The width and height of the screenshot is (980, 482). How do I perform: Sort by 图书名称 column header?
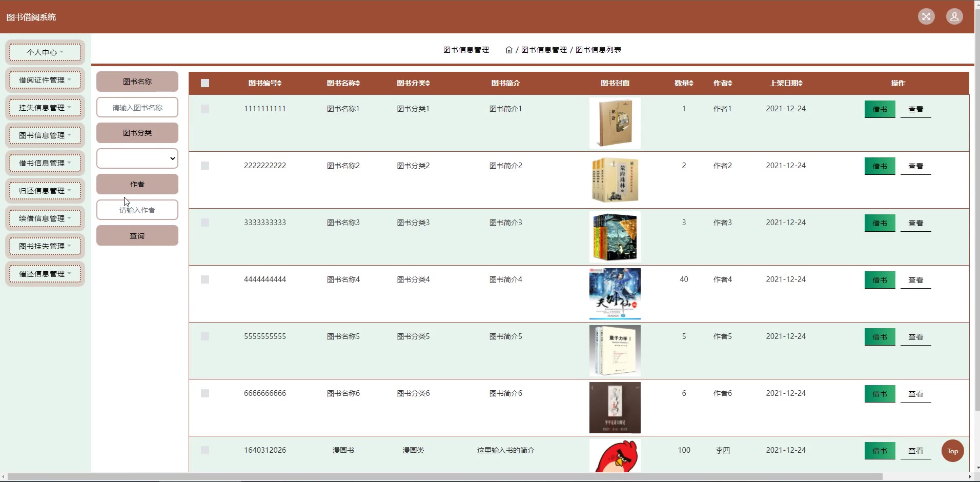[x=343, y=83]
